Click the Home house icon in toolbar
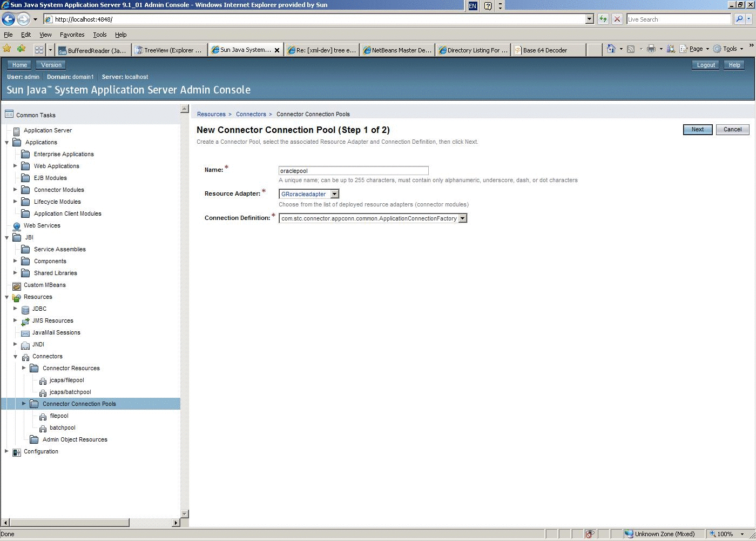Viewport: 756px width, 541px height. (611, 49)
